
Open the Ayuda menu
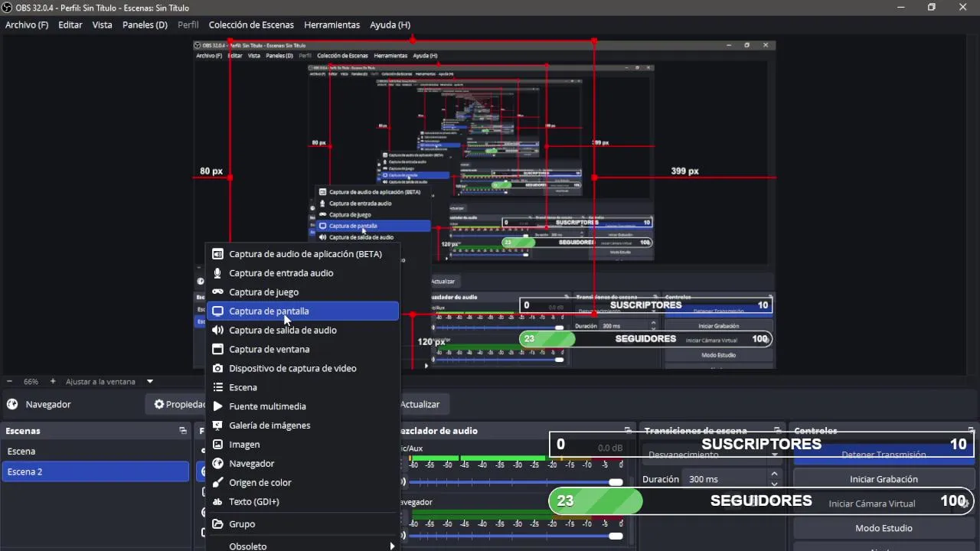coord(390,24)
